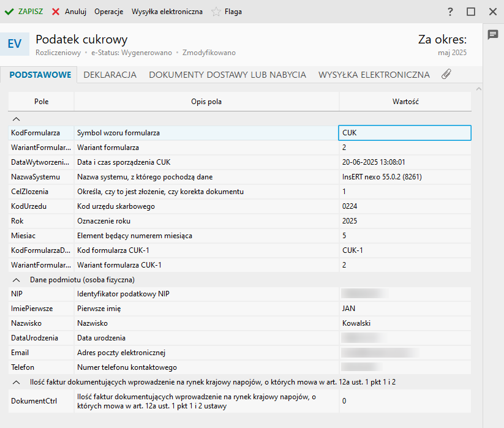The width and height of the screenshot is (504, 428).
Task: Select the DokumentCtrl value 0
Action: pyautogui.click(x=405, y=401)
